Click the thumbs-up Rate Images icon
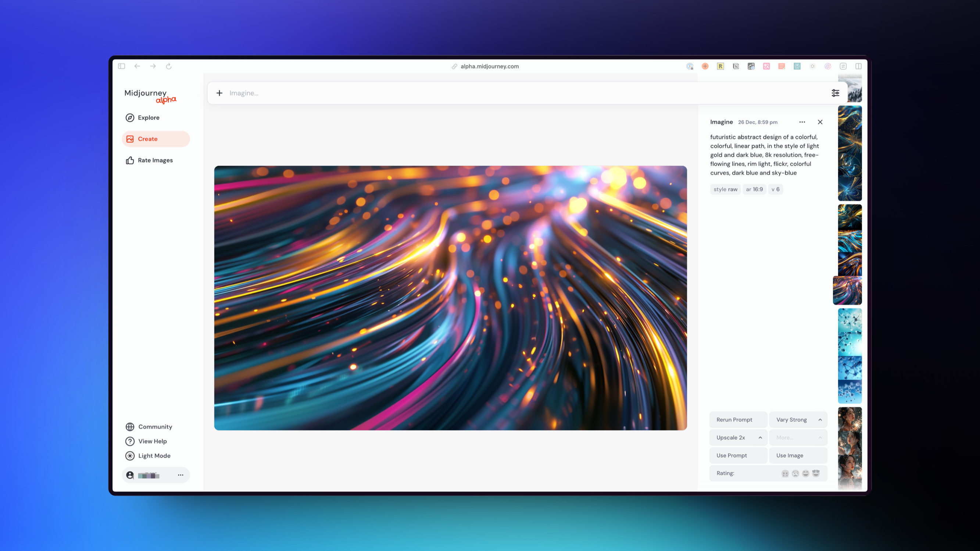The width and height of the screenshot is (980, 551). click(130, 160)
